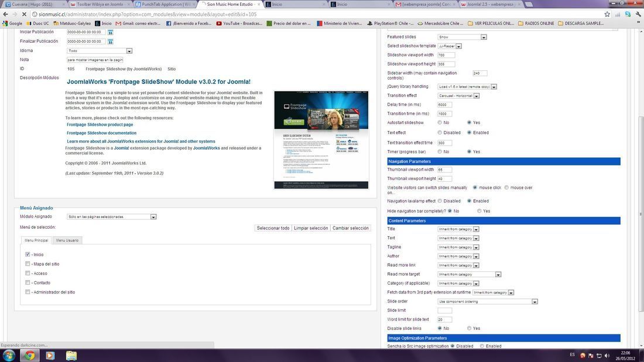644x362 pixels.
Task: Click the Limpiar selección button
Action: (x=311, y=228)
